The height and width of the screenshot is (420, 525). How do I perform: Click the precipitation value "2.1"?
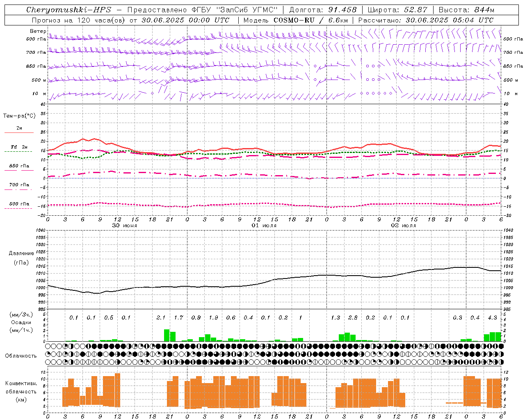click(161, 317)
